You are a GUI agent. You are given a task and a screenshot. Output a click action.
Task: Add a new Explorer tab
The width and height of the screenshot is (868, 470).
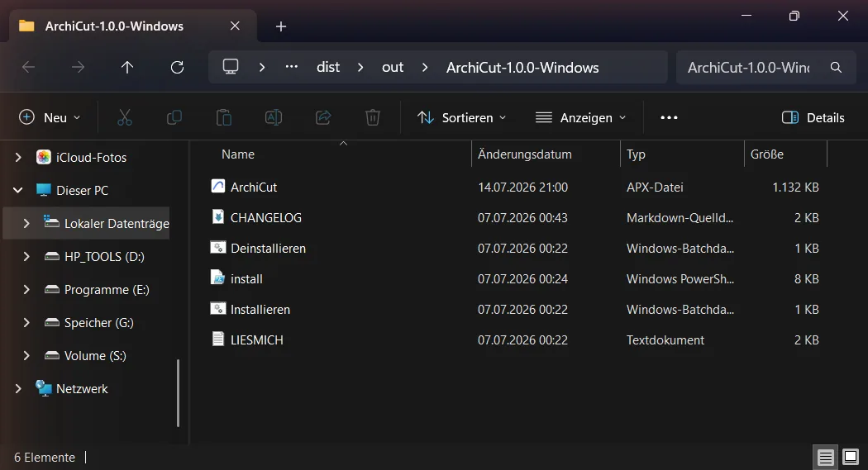(281, 26)
